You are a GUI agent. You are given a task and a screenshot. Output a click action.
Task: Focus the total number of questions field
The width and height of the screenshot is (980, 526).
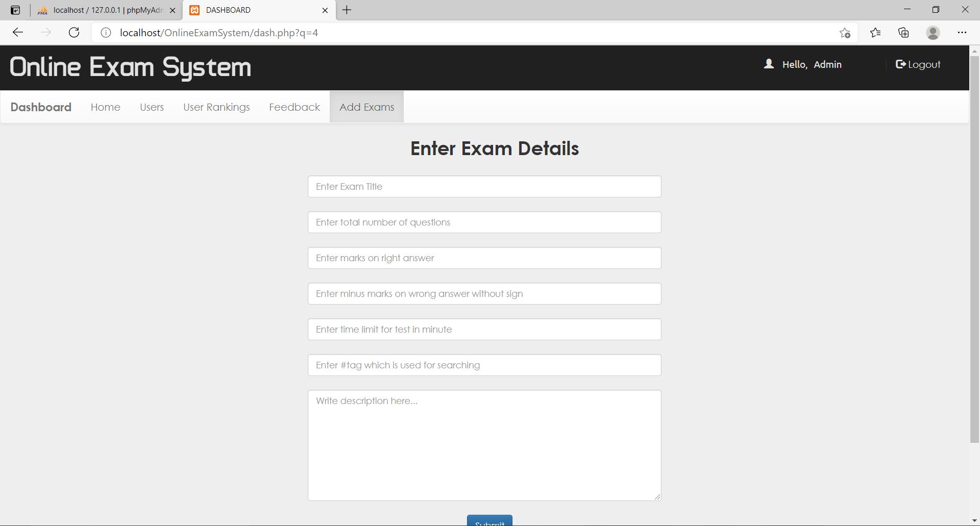[x=484, y=222]
